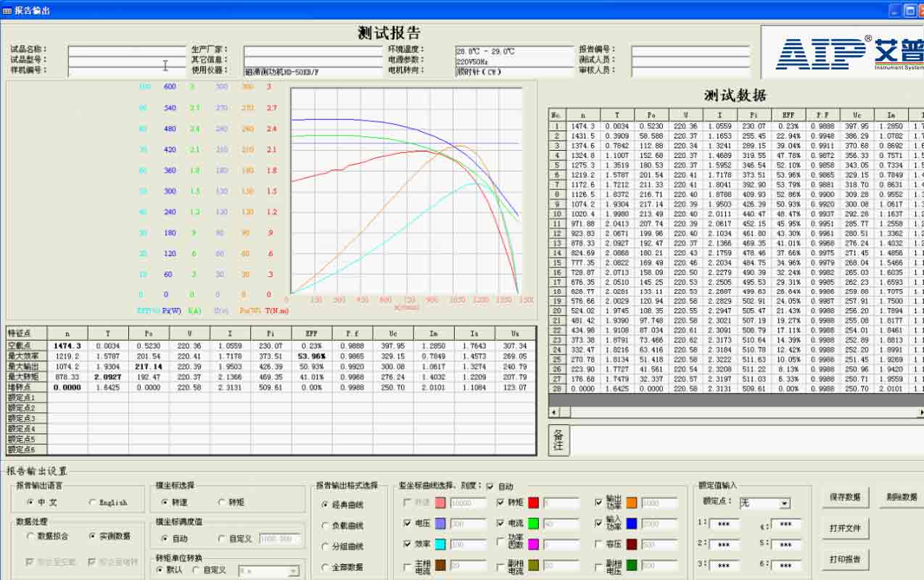Uncheck the 电压 curve checkbox
The height and width of the screenshot is (580, 924).
click(x=408, y=522)
